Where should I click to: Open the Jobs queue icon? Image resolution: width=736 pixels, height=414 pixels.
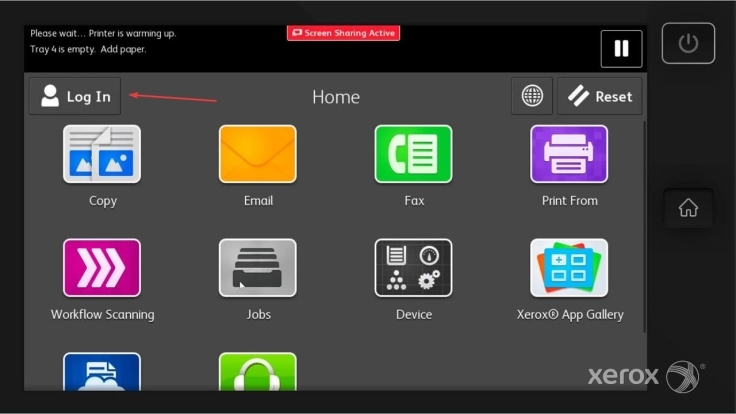click(258, 268)
